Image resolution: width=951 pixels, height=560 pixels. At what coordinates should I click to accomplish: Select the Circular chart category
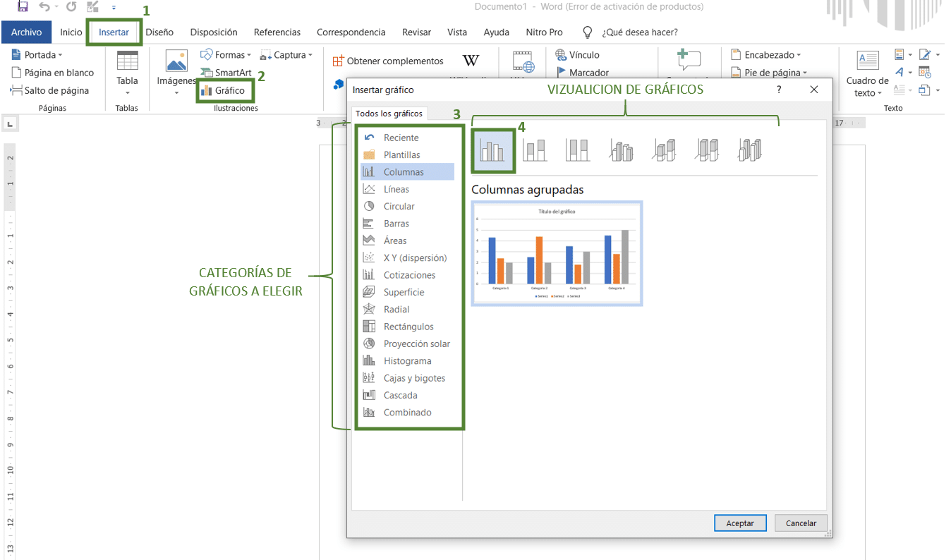coord(399,206)
